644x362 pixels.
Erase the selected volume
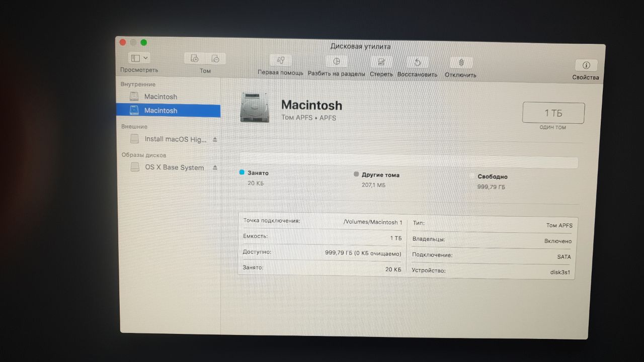pyautogui.click(x=381, y=62)
